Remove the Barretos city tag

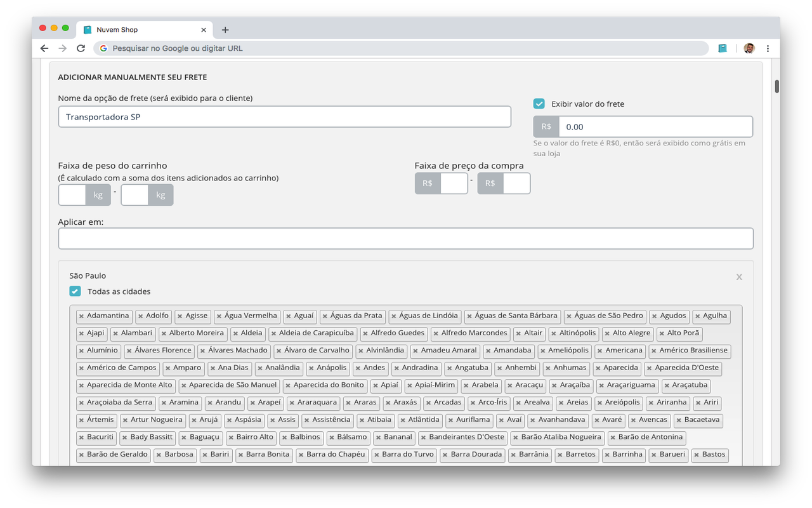559,454
